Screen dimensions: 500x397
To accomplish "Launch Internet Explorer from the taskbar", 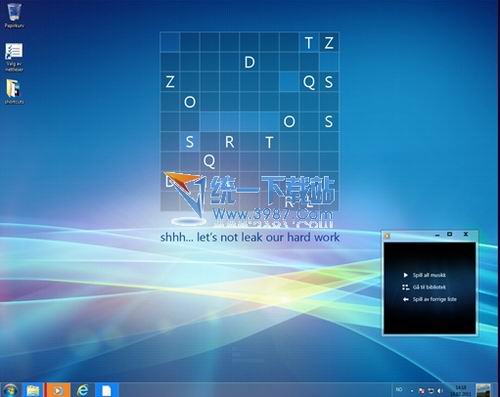I will click(82, 390).
